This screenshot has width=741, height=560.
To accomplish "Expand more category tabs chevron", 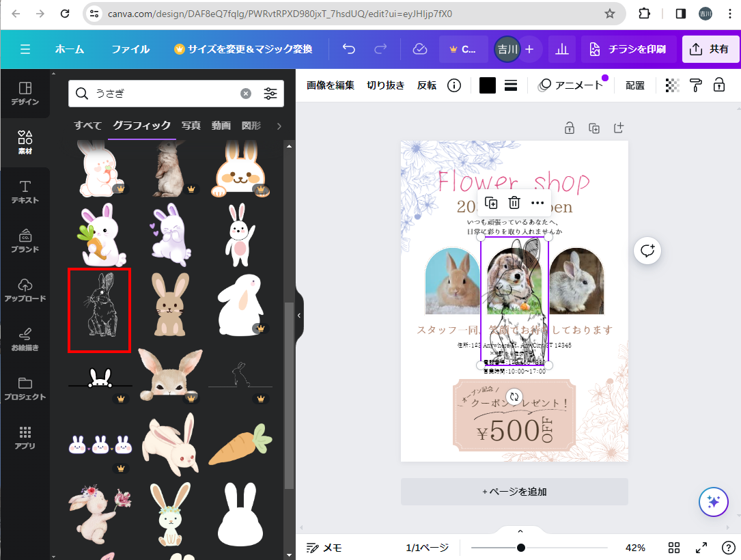I will coord(278,126).
